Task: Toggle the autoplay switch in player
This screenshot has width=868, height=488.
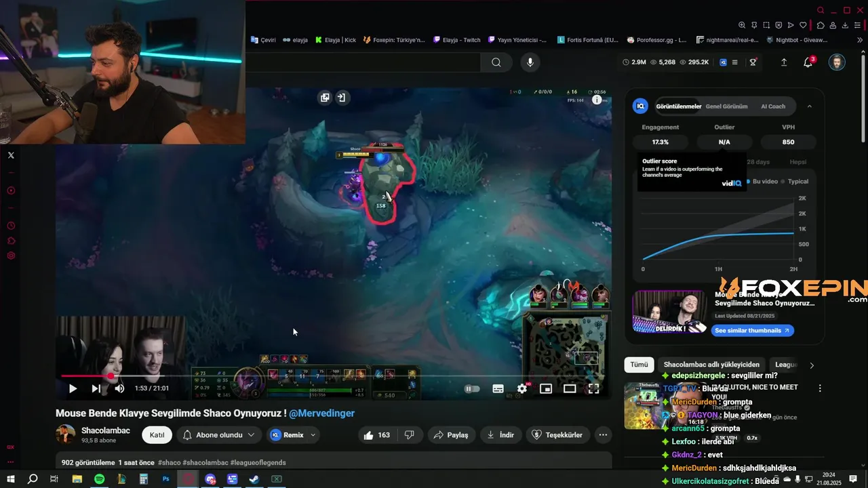Action: pyautogui.click(x=471, y=388)
